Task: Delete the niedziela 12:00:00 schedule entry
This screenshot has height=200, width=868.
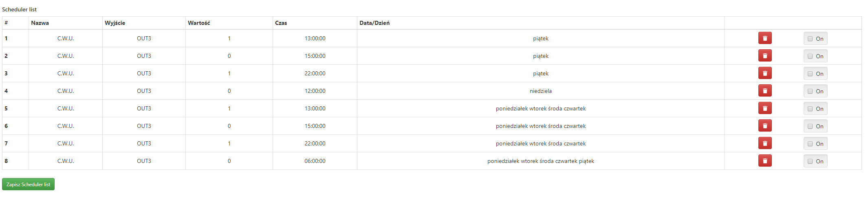Action: pyautogui.click(x=764, y=91)
